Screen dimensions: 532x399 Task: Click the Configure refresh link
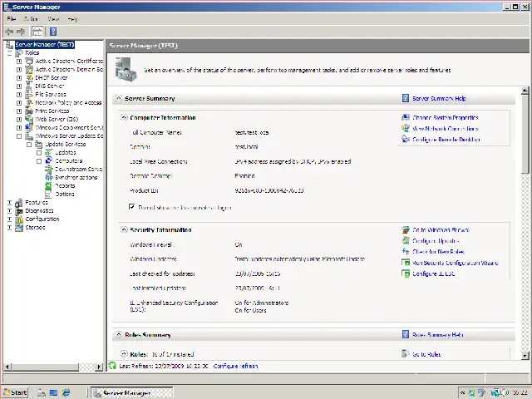[x=235, y=366]
